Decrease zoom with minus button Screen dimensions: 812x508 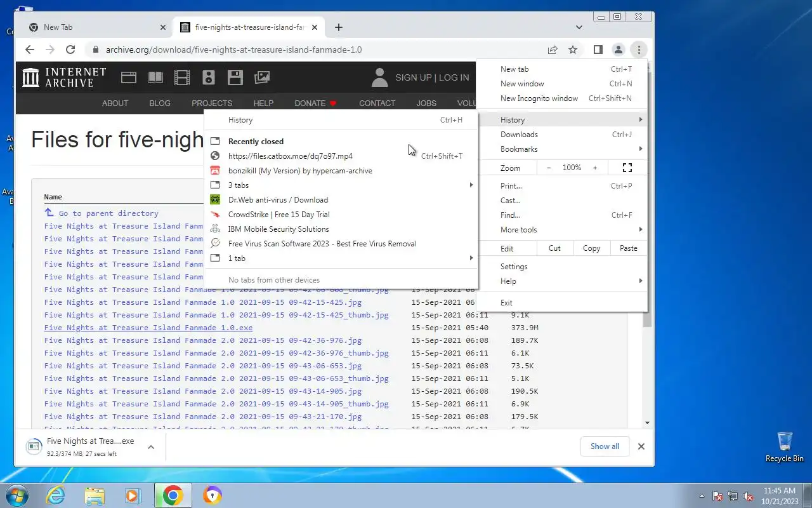tap(549, 168)
